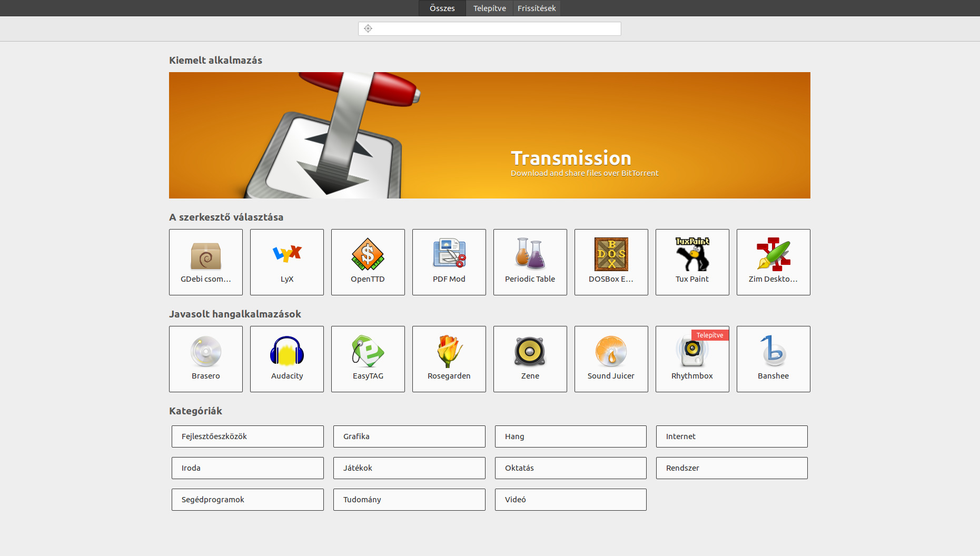
Task: Open the Rhythmbox speaker icon
Action: 692,351
